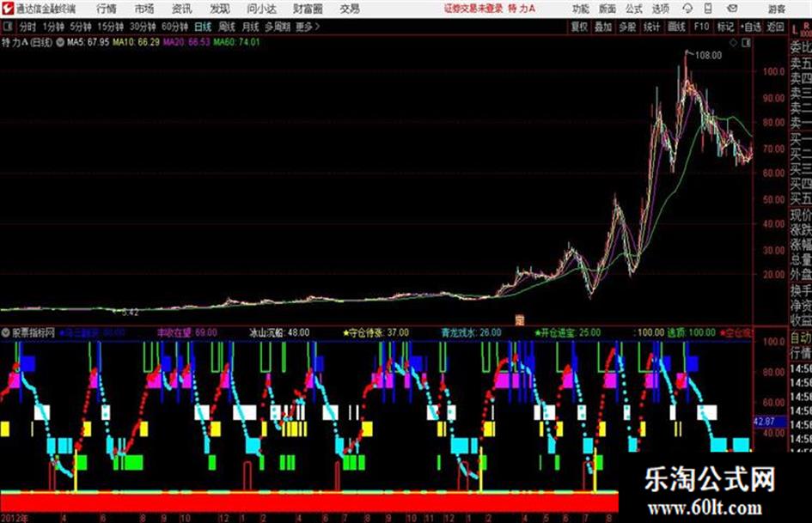Click the round toggle icon beside 股票指标网
812x523 pixels.
click(6, 332)
